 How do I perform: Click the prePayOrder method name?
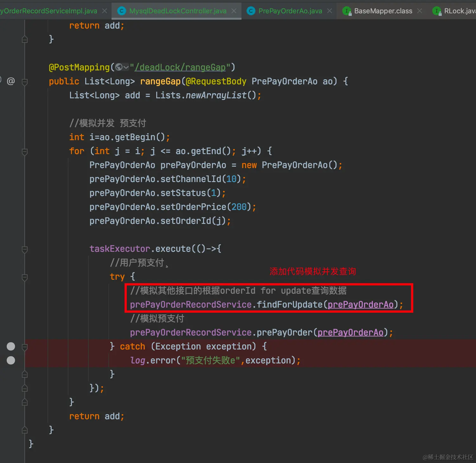point(284,332)
